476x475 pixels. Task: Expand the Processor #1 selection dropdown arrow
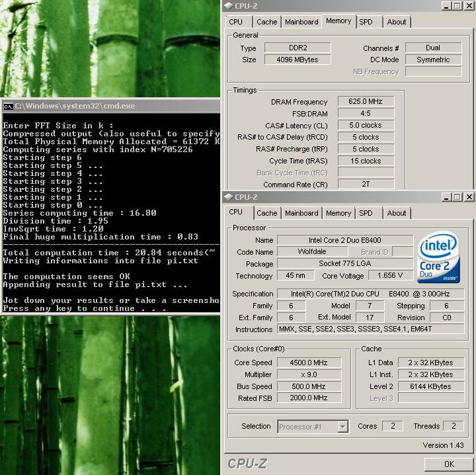(343, 427)
